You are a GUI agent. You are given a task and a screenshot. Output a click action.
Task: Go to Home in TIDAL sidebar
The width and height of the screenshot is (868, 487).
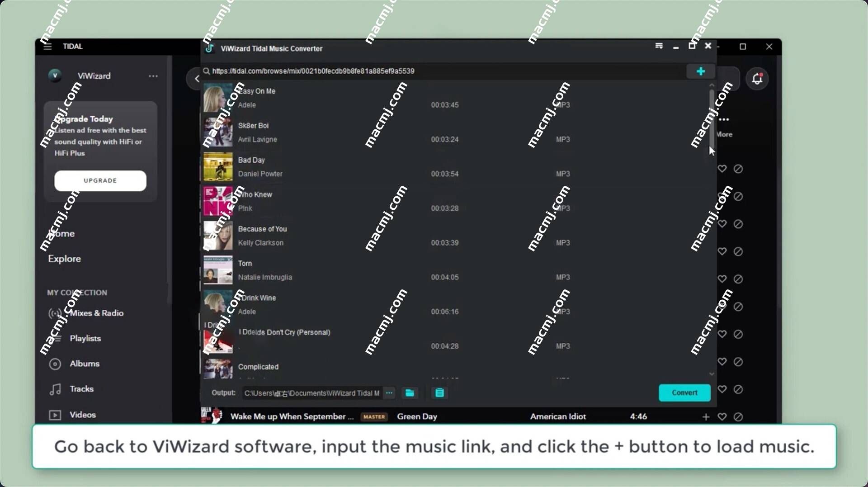click(x=61, y=233)
